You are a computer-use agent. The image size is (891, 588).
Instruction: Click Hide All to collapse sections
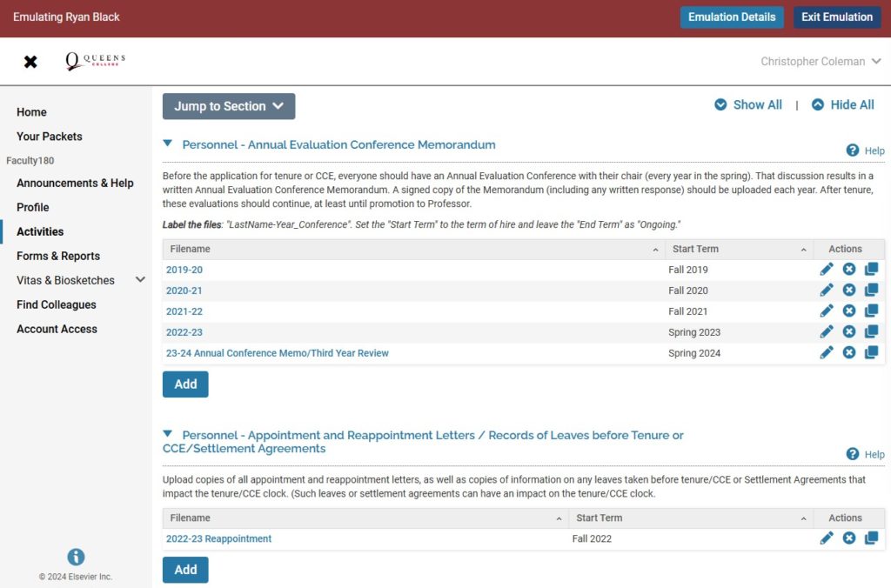[842, 105]
